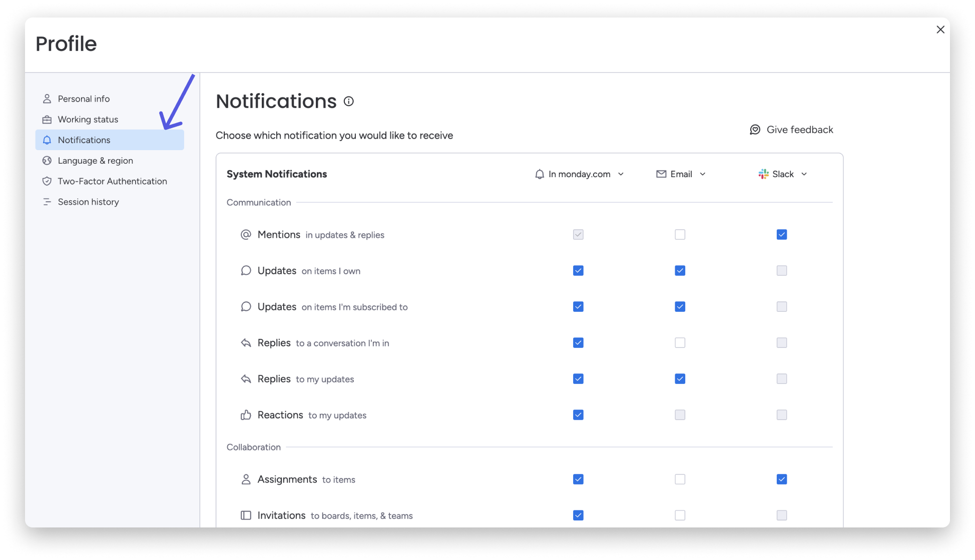Screen dimensions: 975x560
Task: Click the reply arrow icon for Replies to my updates
Action: [246, 379]
